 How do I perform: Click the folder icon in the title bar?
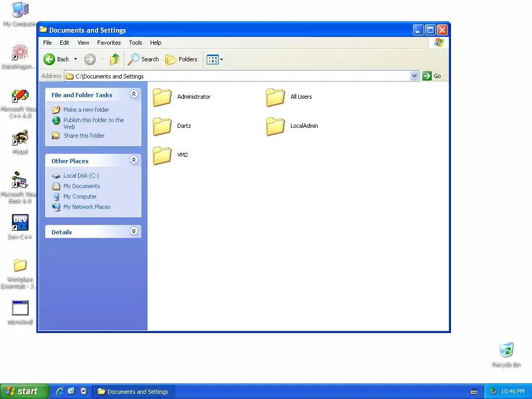pos(43,30)
